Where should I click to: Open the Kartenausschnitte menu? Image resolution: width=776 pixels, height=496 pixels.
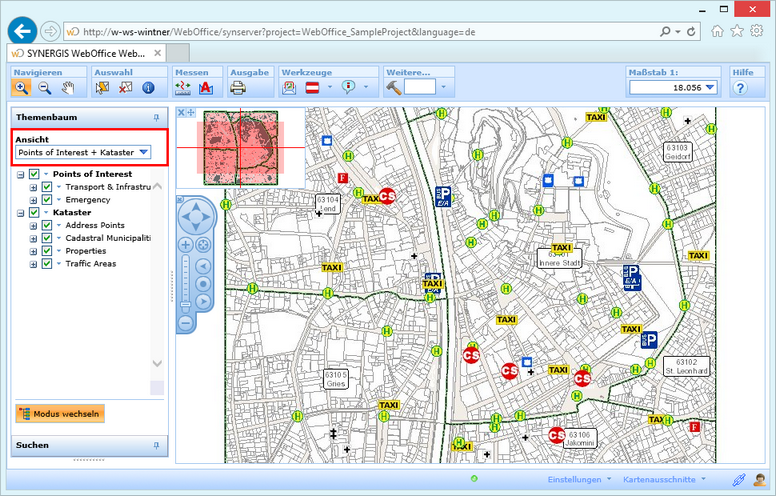coord(661,480)
